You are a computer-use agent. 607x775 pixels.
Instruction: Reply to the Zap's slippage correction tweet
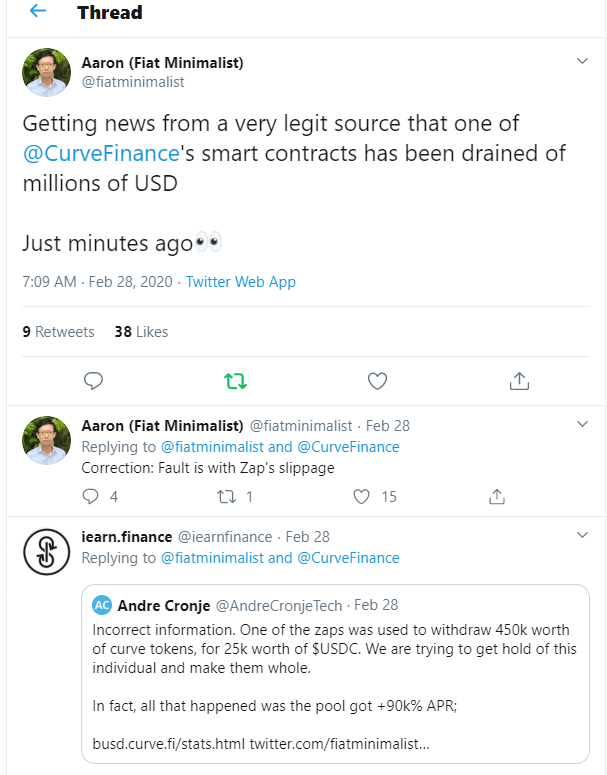pyautogui.click(x=91, y=496)
